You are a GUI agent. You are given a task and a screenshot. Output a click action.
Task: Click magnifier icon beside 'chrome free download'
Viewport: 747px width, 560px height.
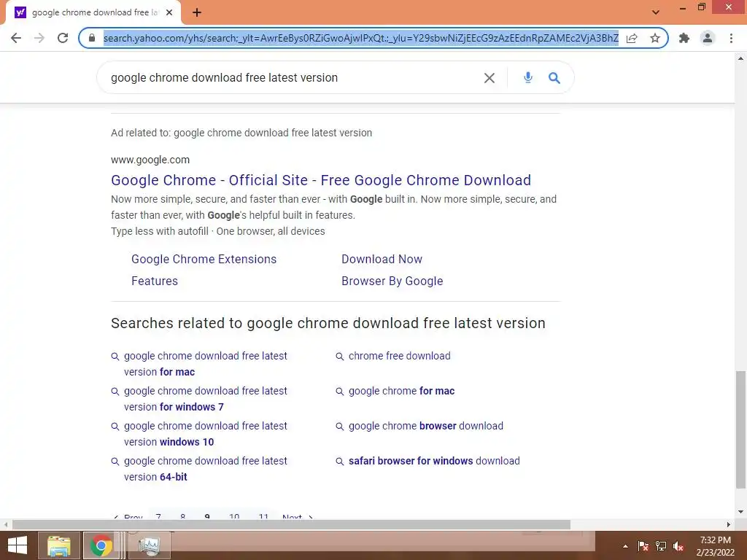tap(340, 357)
